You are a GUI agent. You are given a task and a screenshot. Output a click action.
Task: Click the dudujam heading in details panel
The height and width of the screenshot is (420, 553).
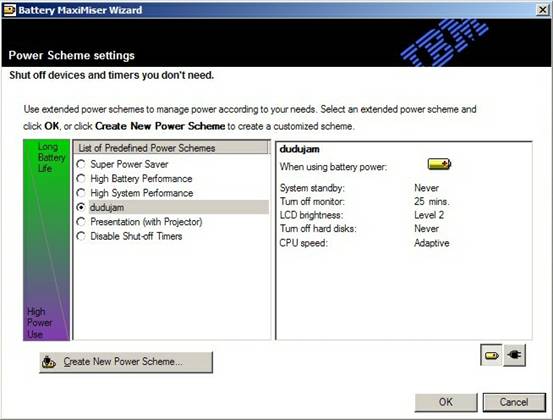(299, 149)
